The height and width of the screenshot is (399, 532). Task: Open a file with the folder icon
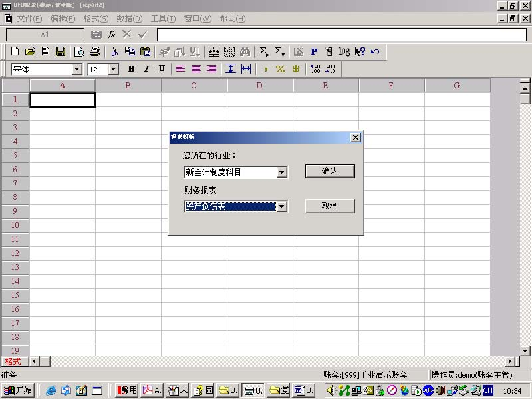tap(30, 51)
